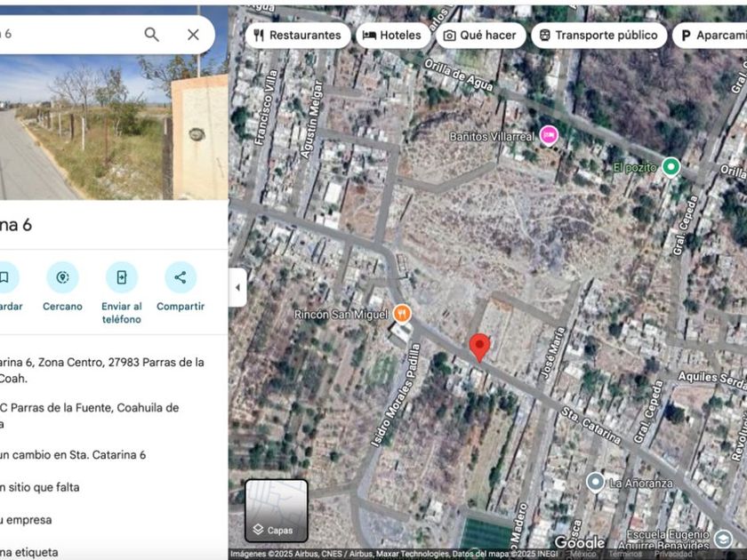Click the address text Zona Centro 27983

(x=102, y=370)
